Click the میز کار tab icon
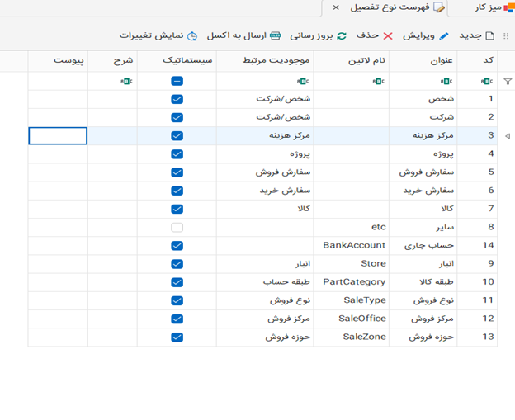515x420 pixels. [x=508, y=7]
